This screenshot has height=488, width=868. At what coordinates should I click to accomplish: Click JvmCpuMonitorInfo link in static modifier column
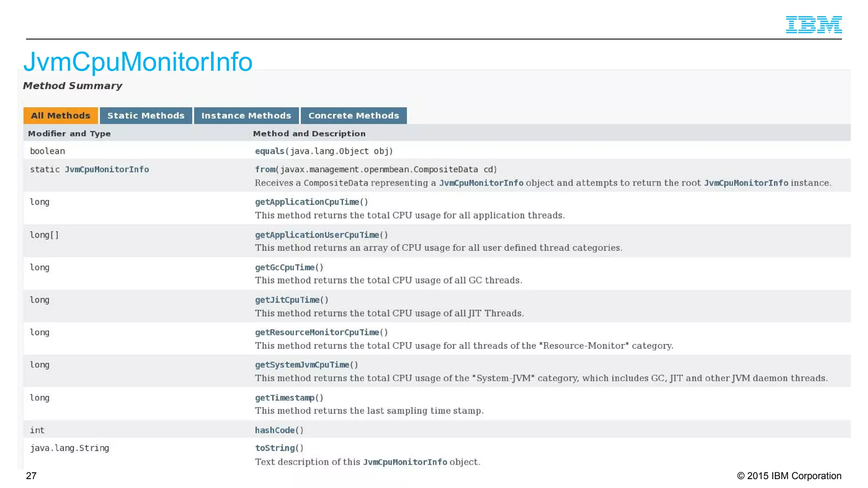pyautogui.click(x=107, y=169)
